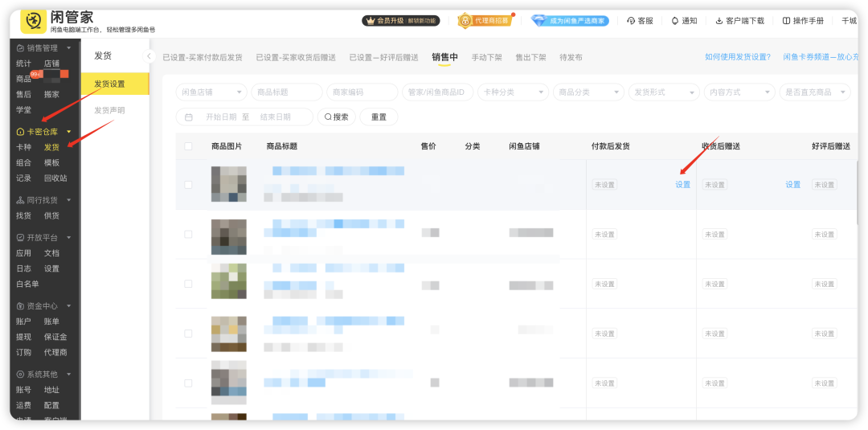The image size is (868, 430).
Task: Switch to 售出下架 tab
Action: (531, 58)
